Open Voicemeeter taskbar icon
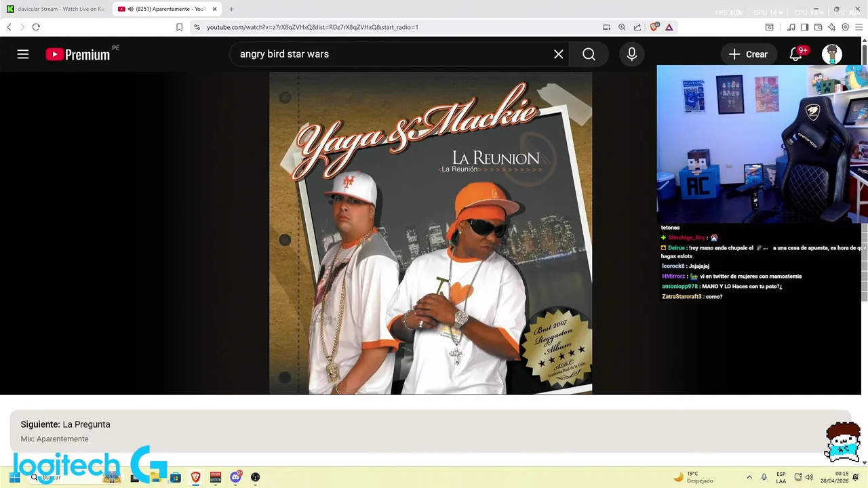This screenshot has height=488, width=868. click(x=216, y=477)
